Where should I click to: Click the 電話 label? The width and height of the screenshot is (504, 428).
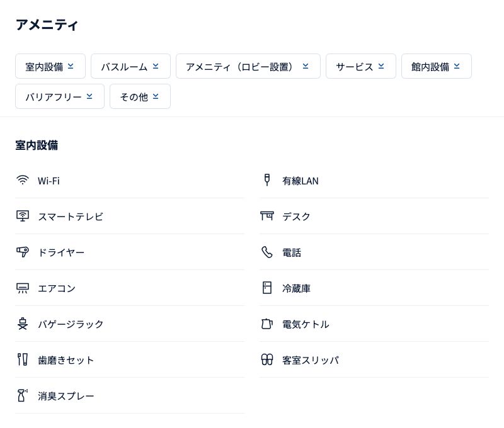tap(292, 252)
